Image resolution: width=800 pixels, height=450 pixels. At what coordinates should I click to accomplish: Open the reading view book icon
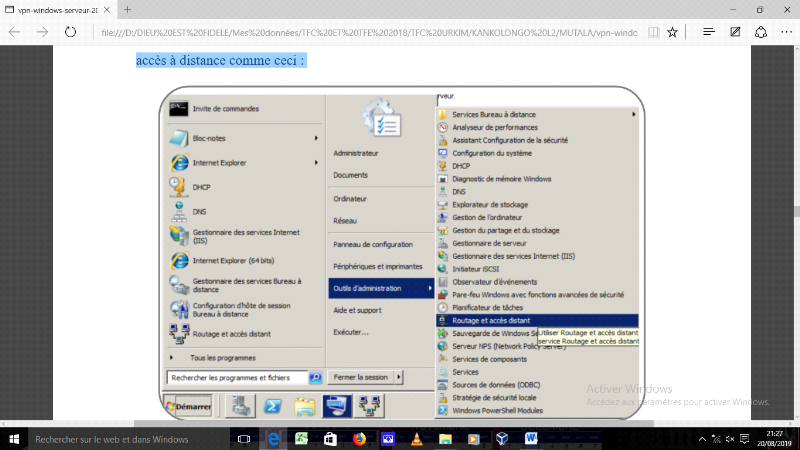point(653,32)
